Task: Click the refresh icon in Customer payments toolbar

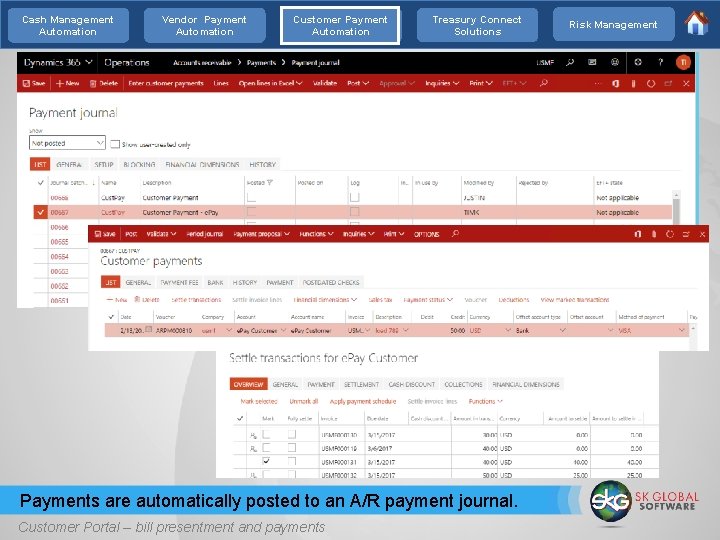Action: point(670,234)
